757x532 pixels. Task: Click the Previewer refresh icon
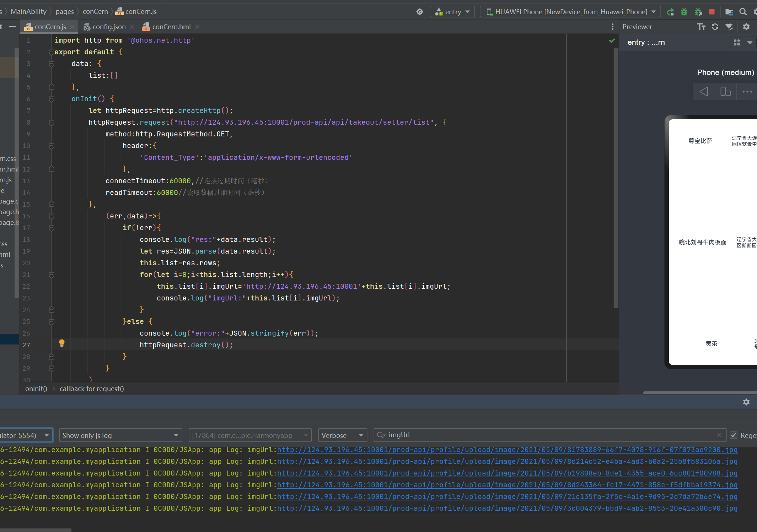coord(715,27)
